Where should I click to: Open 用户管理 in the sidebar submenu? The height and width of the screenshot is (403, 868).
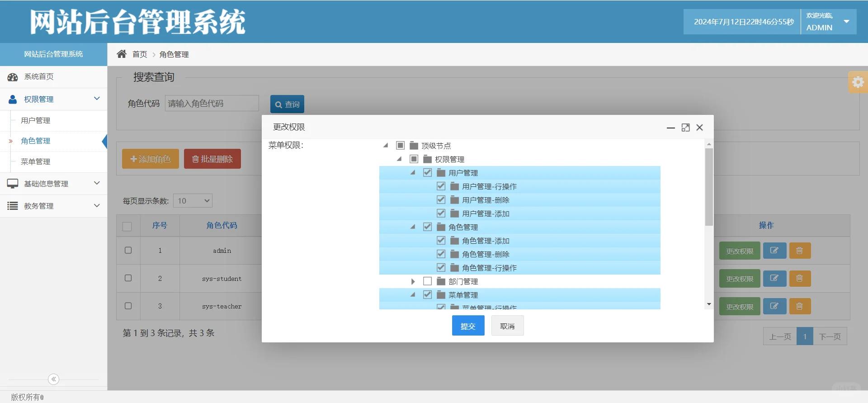pos(36,120)
